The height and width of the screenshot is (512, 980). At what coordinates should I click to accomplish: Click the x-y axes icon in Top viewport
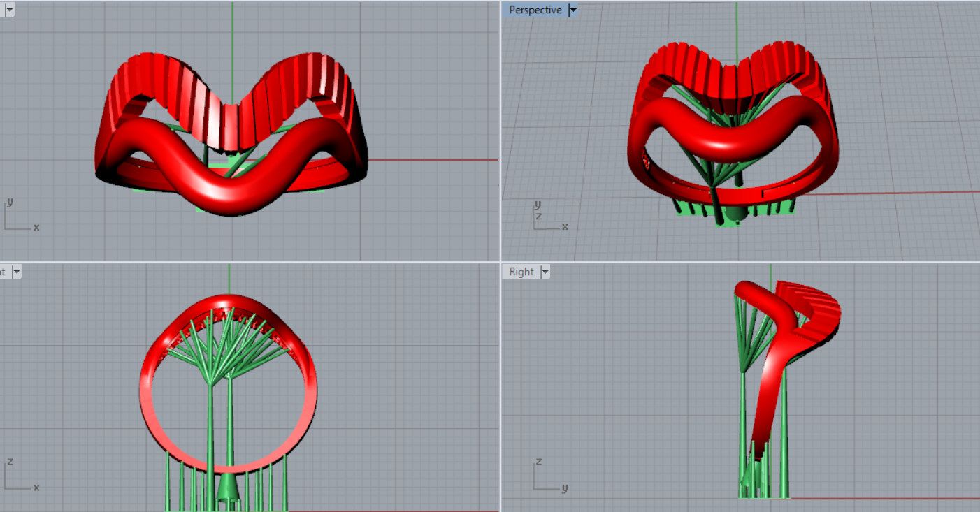click(20, 216)
